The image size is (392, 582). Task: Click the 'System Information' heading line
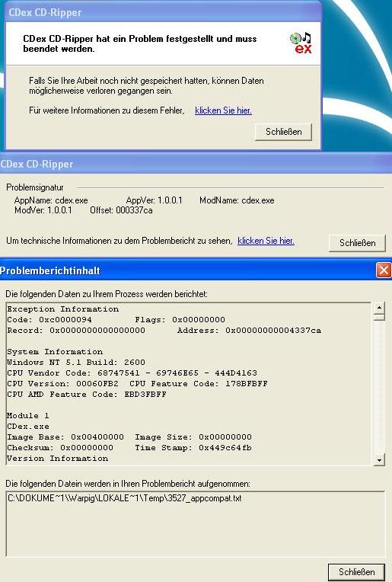[x=55, y=351]
